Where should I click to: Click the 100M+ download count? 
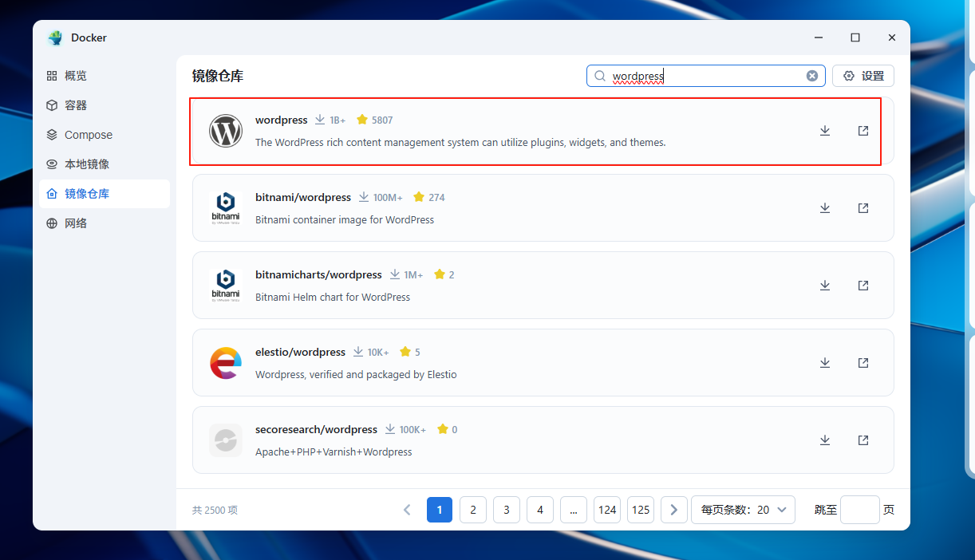388,197
